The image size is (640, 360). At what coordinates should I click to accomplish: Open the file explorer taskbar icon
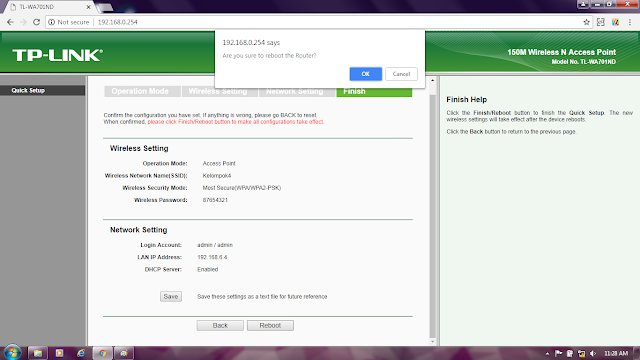(38, 353)
